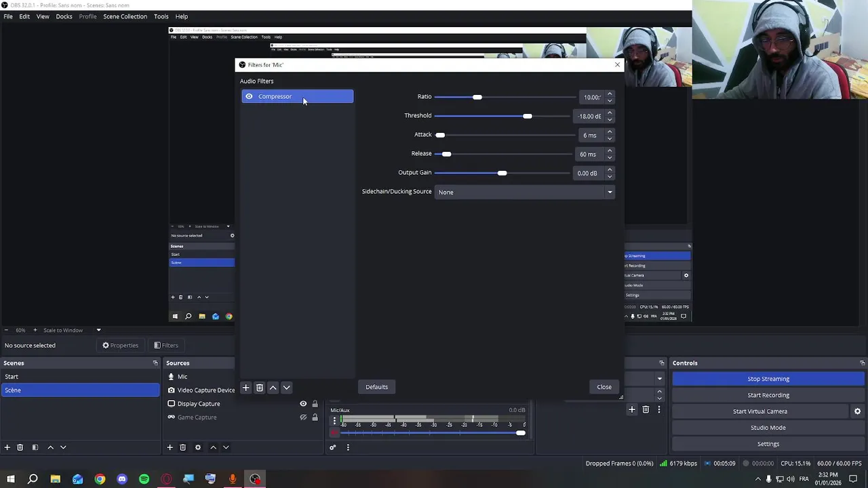This screenshot has height=488, width=868.
Task: Open the Windows Start menu
Action: click(x=11, y=479)
